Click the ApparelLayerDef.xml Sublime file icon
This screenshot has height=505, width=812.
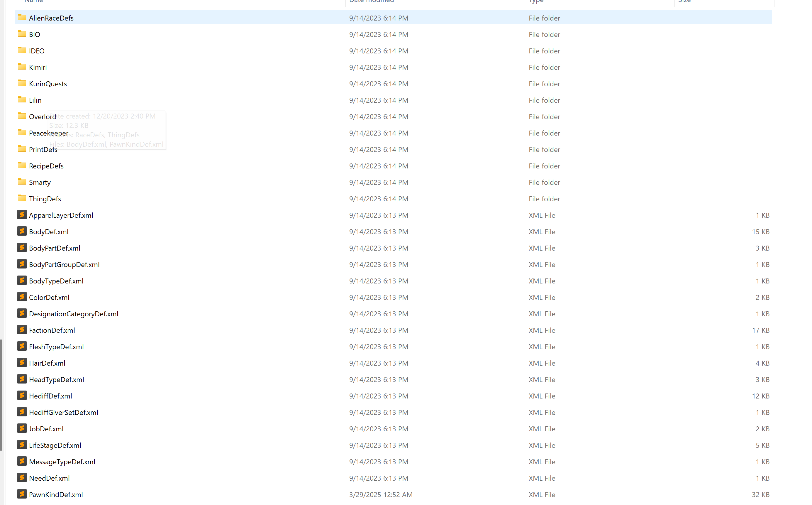pos(22,215)
